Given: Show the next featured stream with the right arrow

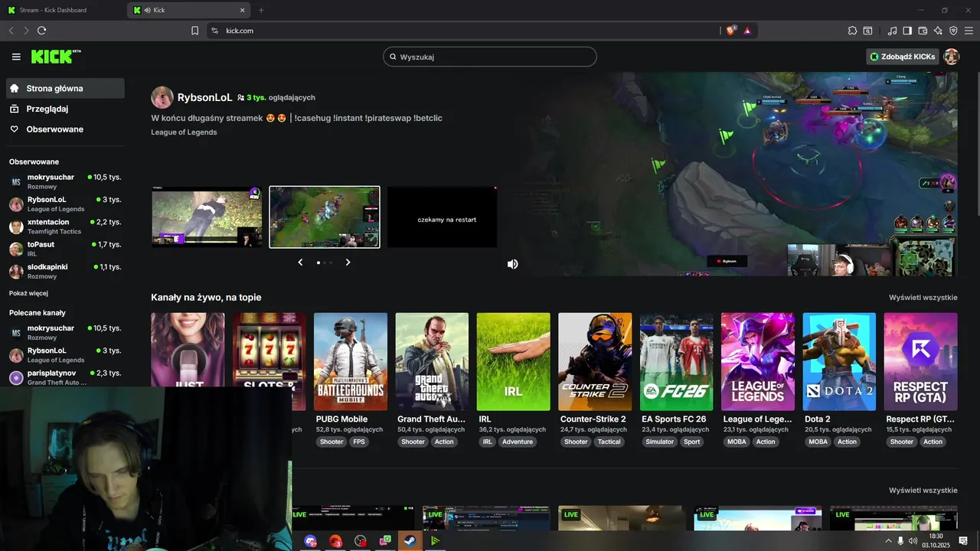Looking at the screenshot, I should [x=348, y=262].
